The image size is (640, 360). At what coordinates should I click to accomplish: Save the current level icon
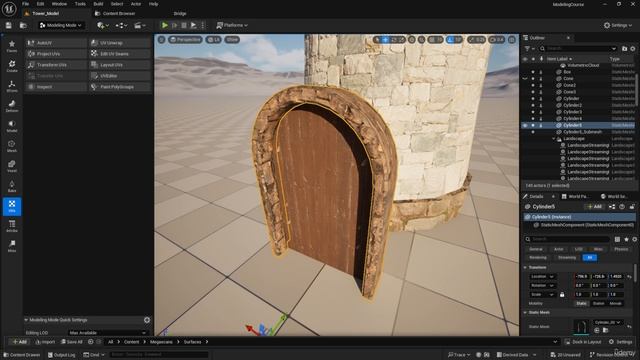click(x=9, y=25)
